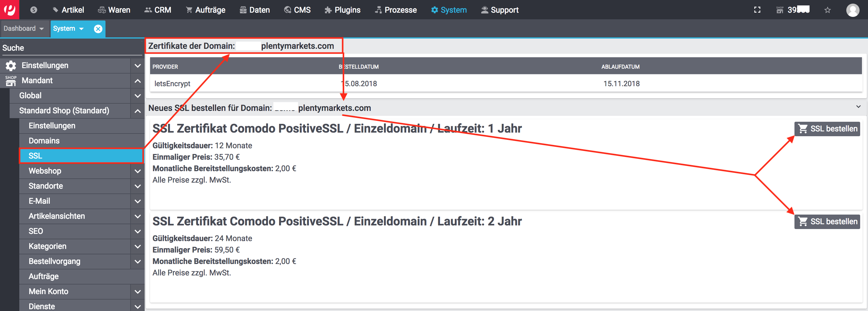This screenshot has height=311, width=868.
Task: Click the Mandant shop icon
Action: (x=11, y=80)
